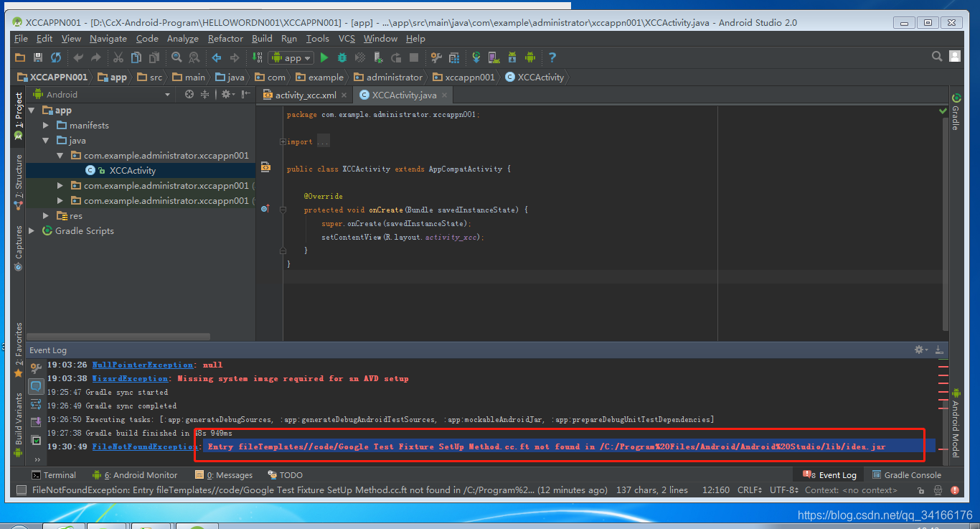Open the project panel gear settings menu
The height and width of the screenshot is (529, 980).
227,94
